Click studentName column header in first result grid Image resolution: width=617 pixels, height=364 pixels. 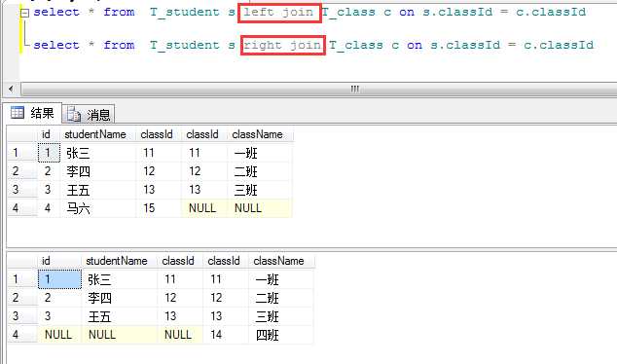coord(98,134)
